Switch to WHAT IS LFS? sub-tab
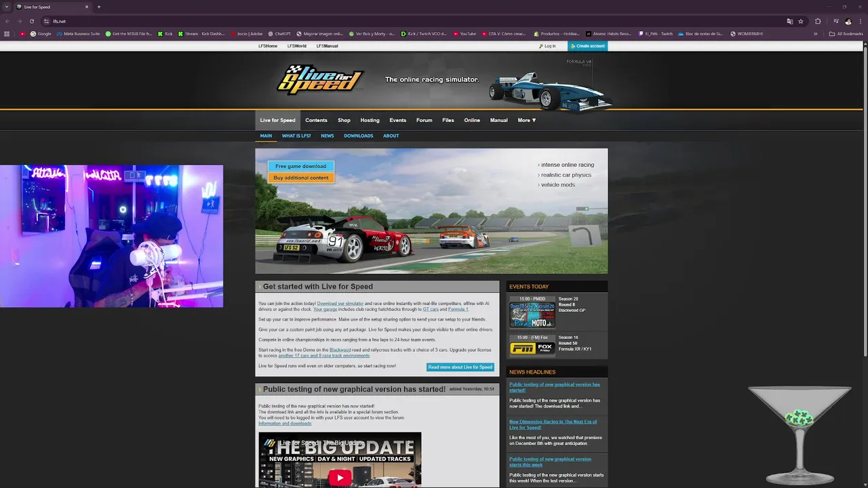 click(x=296, y=136)
